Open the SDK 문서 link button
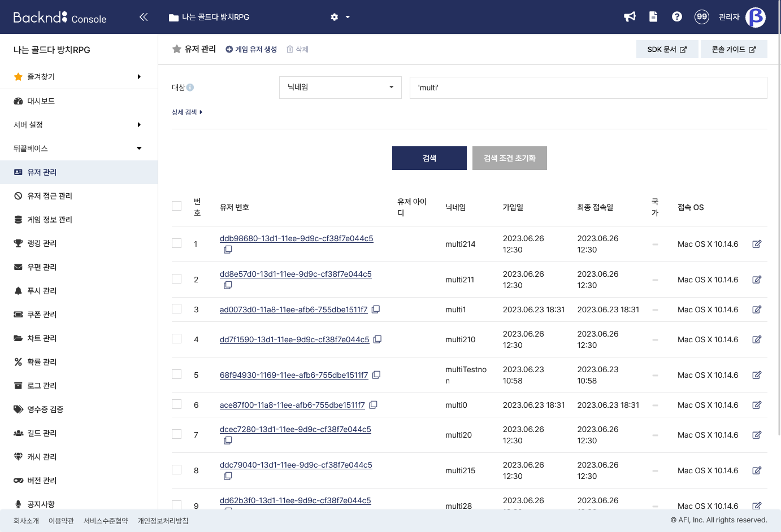The height and width of the screenshot is (532, 781). [x=667, y=49]
